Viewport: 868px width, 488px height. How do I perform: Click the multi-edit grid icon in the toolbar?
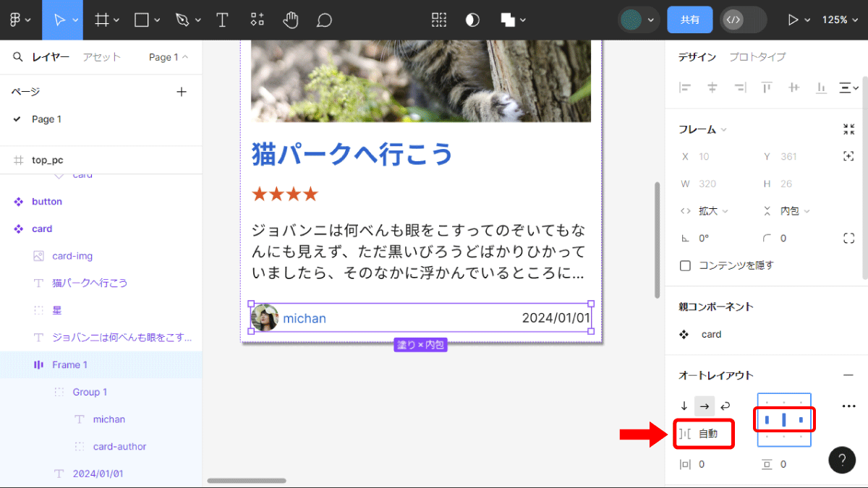pyautogui.click(x=439, y=20)
